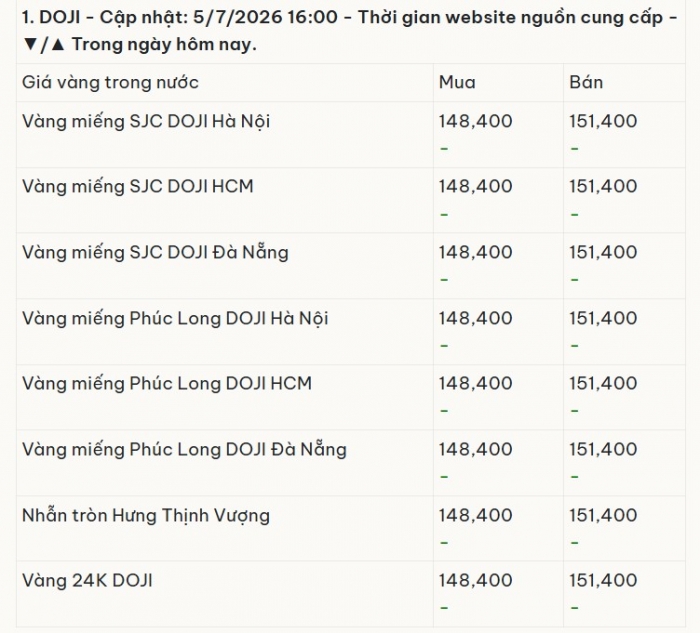Click buy price for Phúc Long DOJI HCM
This screenshot has height=633, width=700.
[x=475, y=383]
